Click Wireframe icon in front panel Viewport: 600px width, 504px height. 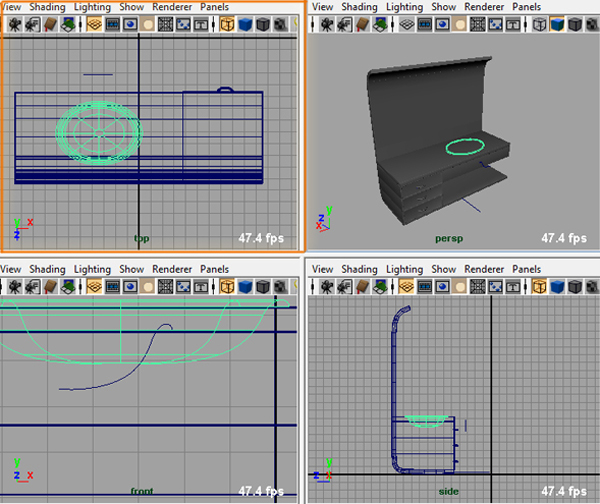227,287
